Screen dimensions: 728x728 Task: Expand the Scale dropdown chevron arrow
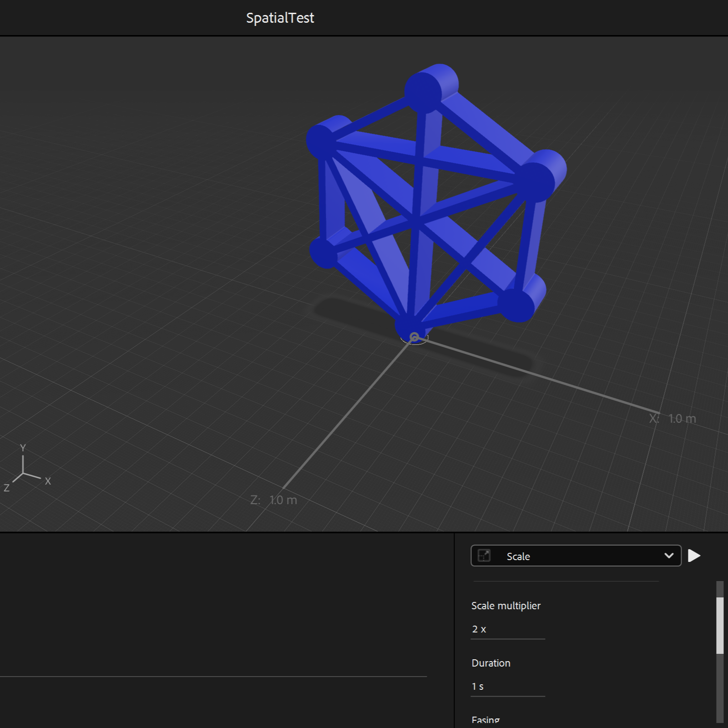[x=668, y=556]
